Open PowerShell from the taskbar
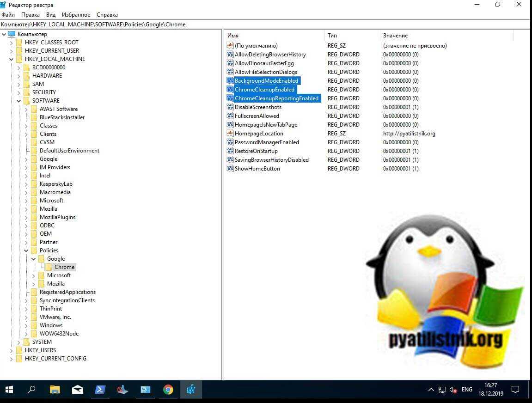 [100, 390]
